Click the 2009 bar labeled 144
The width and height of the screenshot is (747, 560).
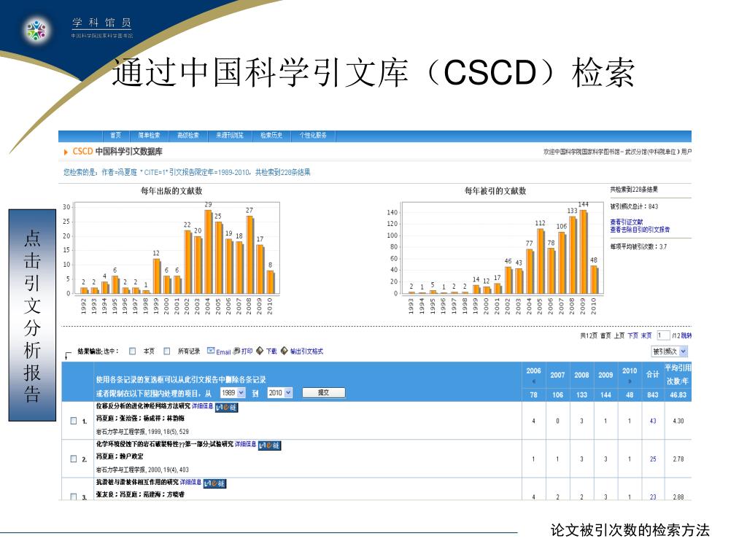pyautogui.click(x=583, y=252)
